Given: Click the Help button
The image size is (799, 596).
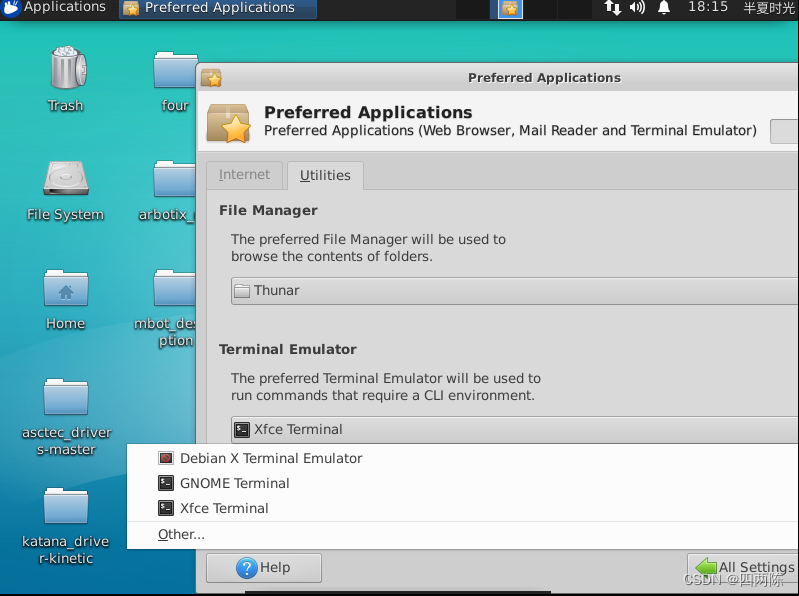Looking at the screenshot, I should pos(264,567).
